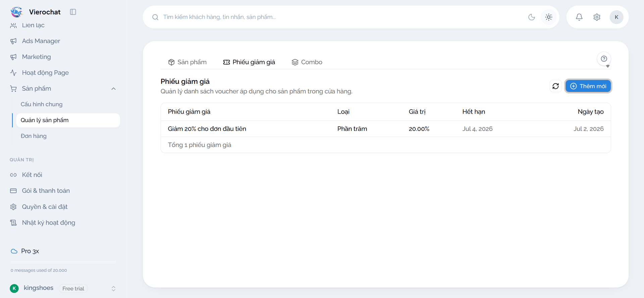Open settings gear in top bar
This screenshot has height=298, width=644.
click(597, 17)
